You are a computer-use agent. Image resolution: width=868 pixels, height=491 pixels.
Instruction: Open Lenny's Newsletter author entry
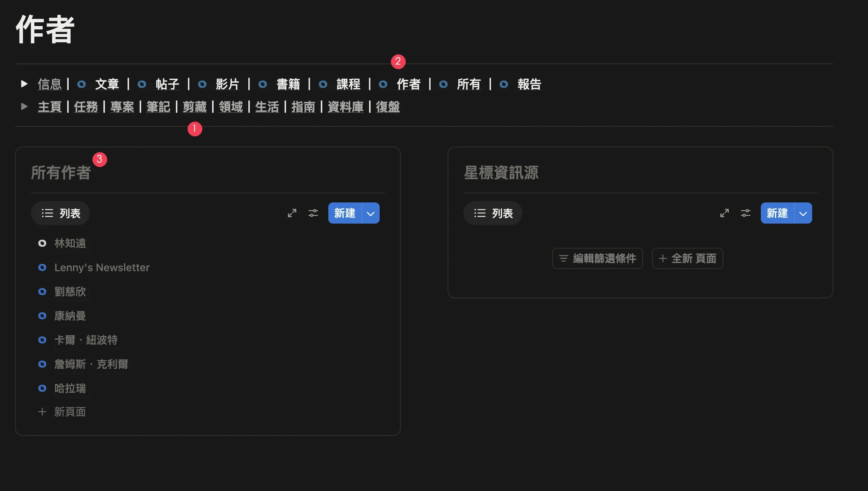pos(102,267)
